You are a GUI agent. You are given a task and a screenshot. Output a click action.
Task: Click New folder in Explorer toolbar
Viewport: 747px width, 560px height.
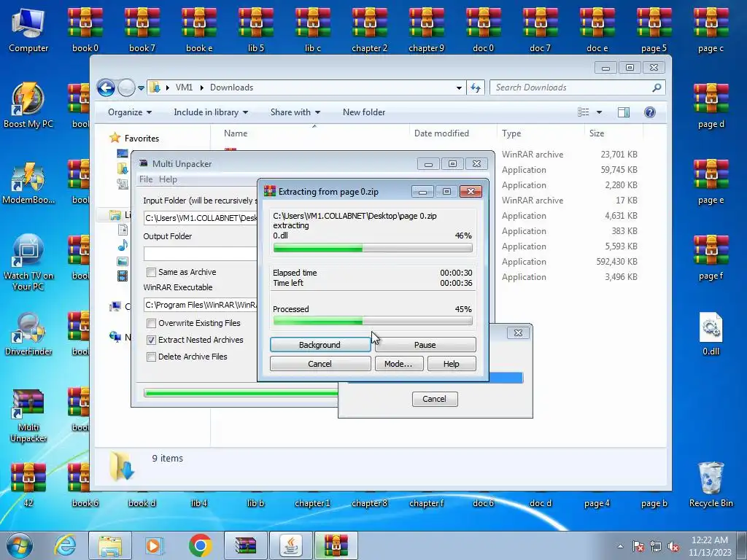click(364, 112)
